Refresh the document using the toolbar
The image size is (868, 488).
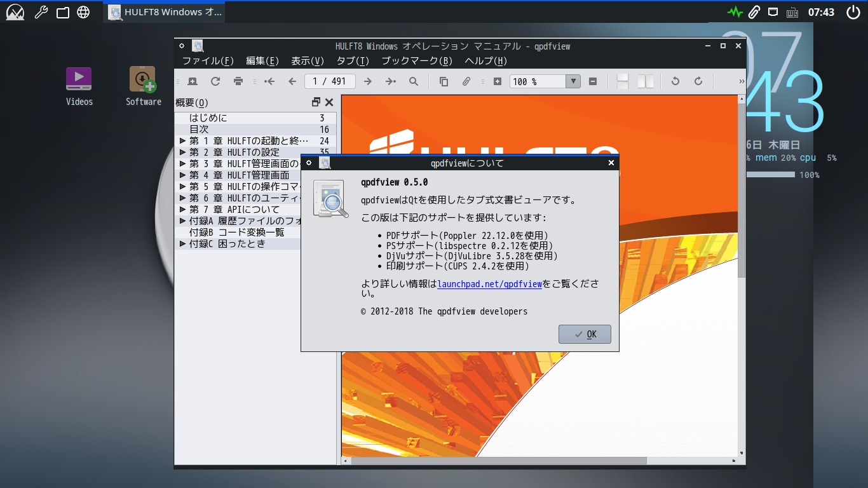pos(215,81)
